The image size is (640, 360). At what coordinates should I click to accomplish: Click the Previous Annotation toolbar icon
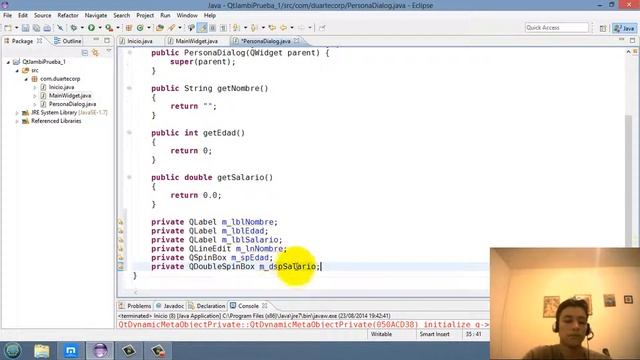click(254, 28)
